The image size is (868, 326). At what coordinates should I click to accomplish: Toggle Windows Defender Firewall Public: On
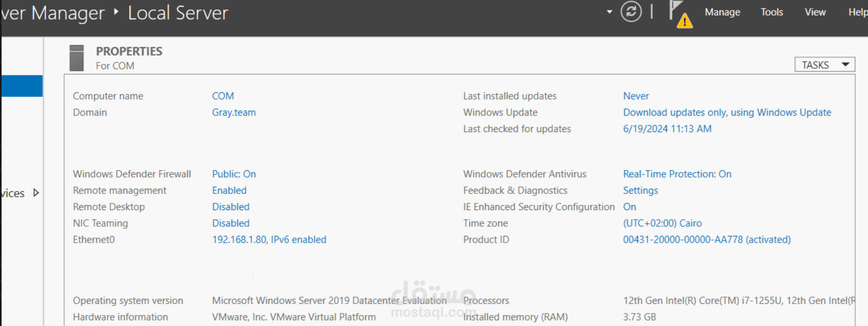point(234,174)
